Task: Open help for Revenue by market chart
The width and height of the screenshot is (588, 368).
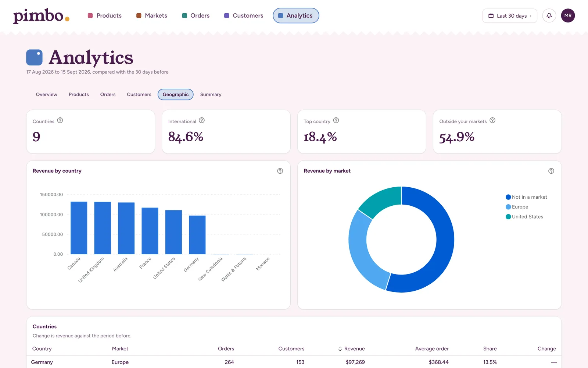Action: point(551,171)
